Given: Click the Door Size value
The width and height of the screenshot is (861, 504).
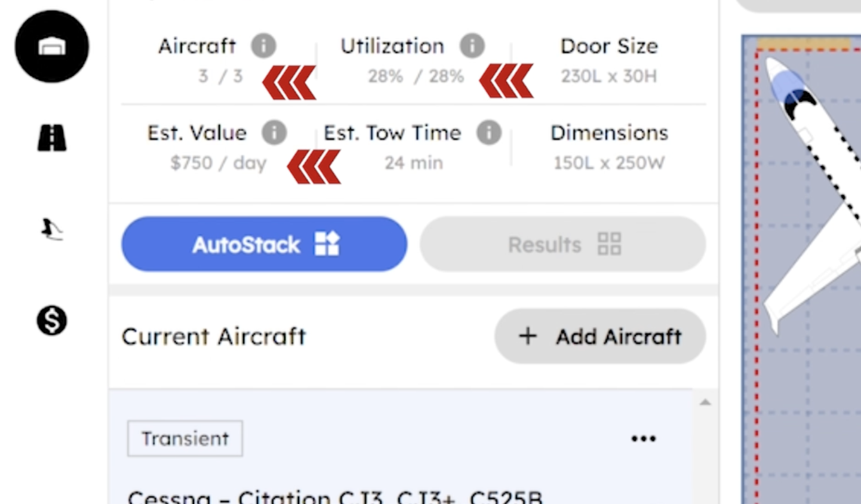Looking at the screenshot, I should [x=608, y=76].
